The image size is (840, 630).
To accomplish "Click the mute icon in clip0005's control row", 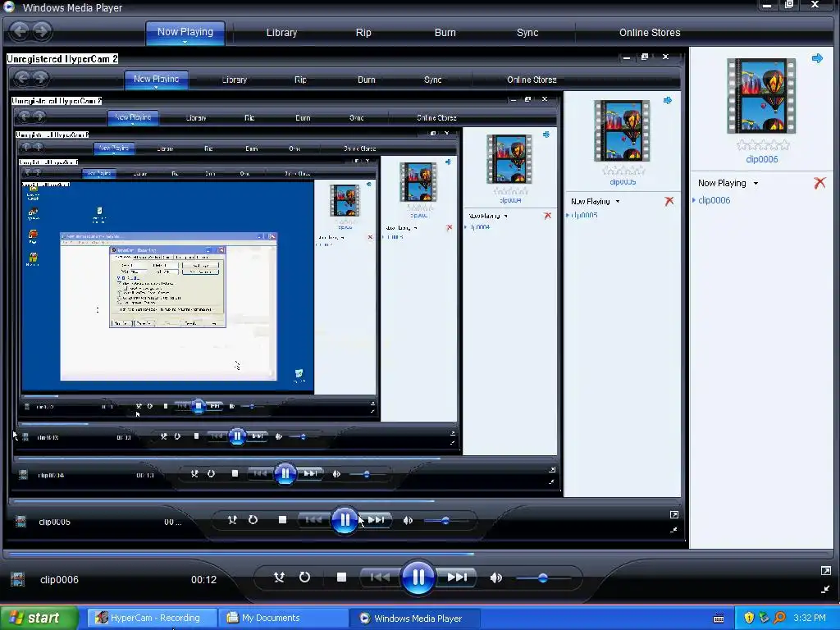I will click(x=408, y=520).
